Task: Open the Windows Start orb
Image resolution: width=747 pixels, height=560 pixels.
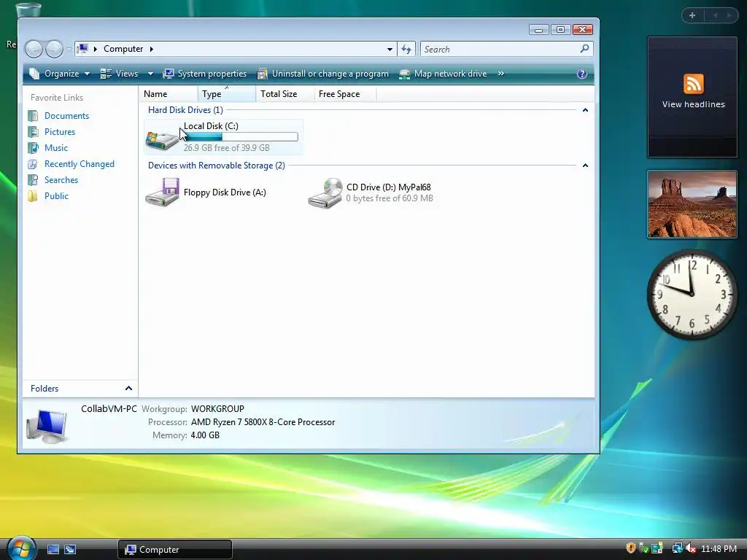Action: [x=21, y=548]
